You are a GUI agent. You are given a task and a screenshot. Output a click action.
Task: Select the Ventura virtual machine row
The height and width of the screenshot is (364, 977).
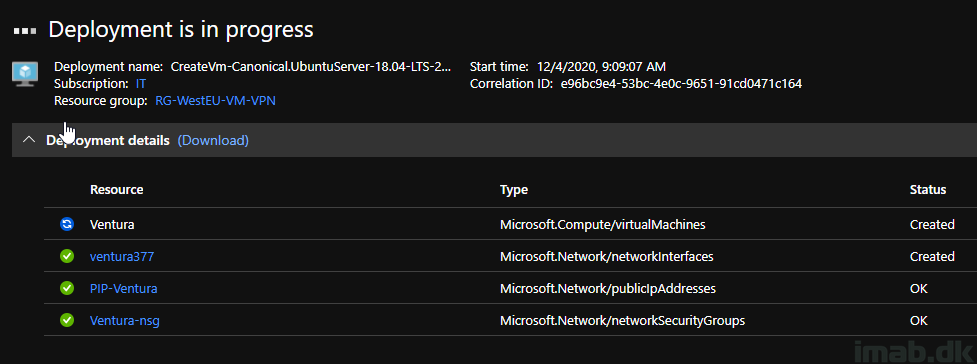510,224
